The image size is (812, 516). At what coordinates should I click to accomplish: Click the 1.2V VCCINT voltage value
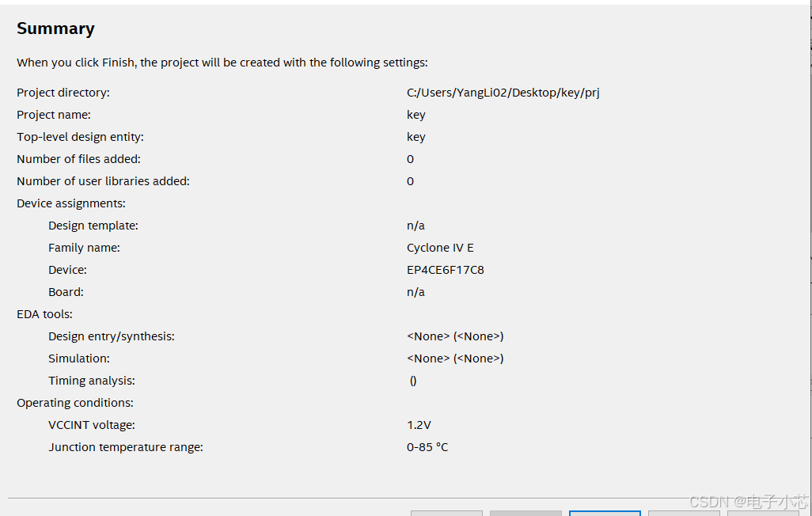(419, 425)
